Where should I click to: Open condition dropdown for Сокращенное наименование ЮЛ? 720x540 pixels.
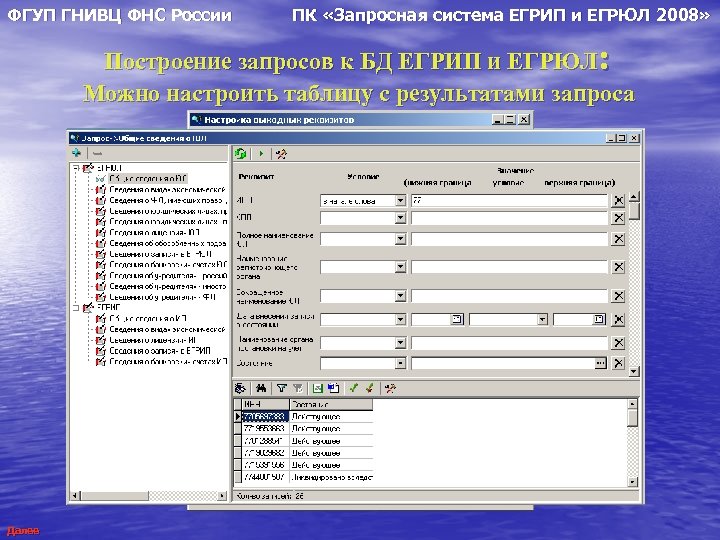tap(400, 296)
